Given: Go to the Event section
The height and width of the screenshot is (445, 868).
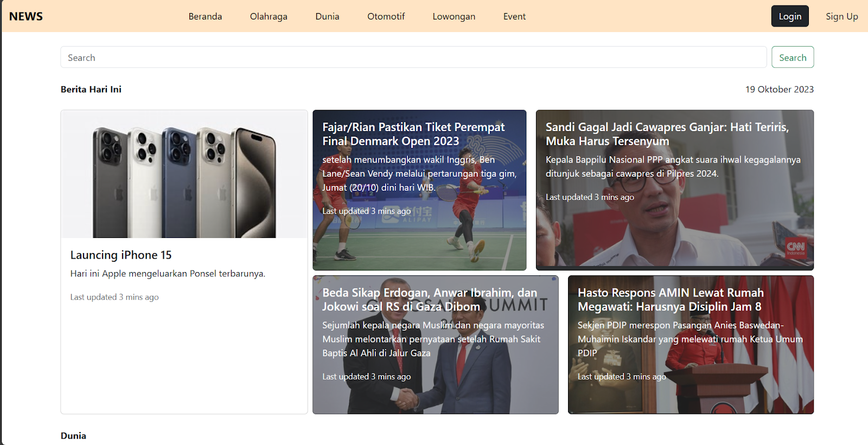Looking at the screenshot, I should 514,16.
